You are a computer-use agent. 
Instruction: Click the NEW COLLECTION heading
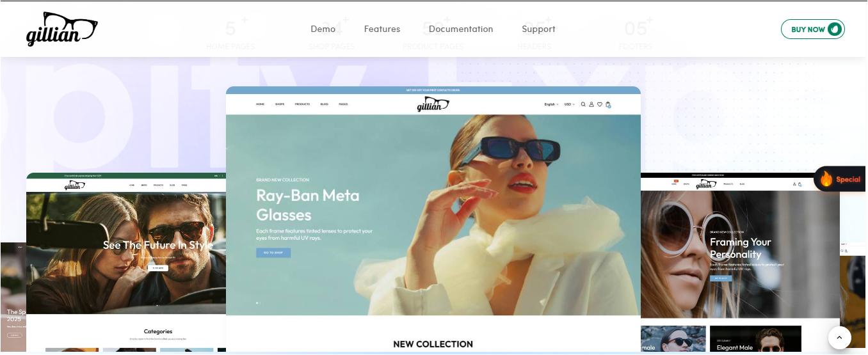[433, 344]
